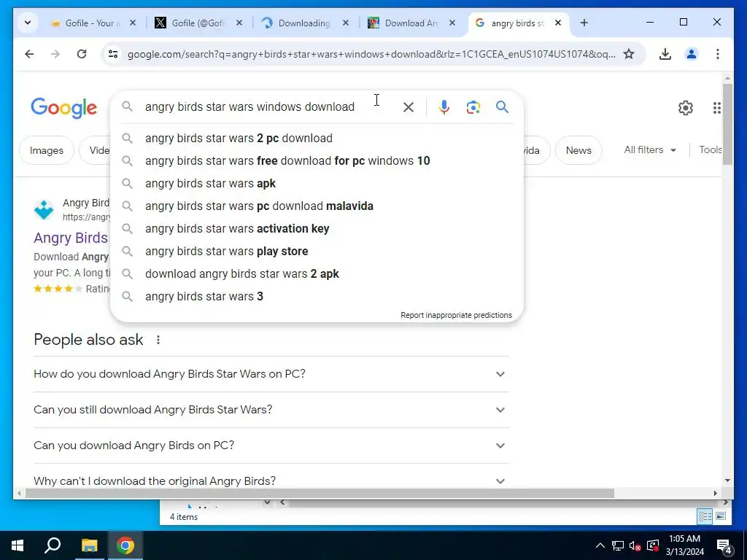Show hidden system tray icons
The image size is (747, 560).
[600, 545]
